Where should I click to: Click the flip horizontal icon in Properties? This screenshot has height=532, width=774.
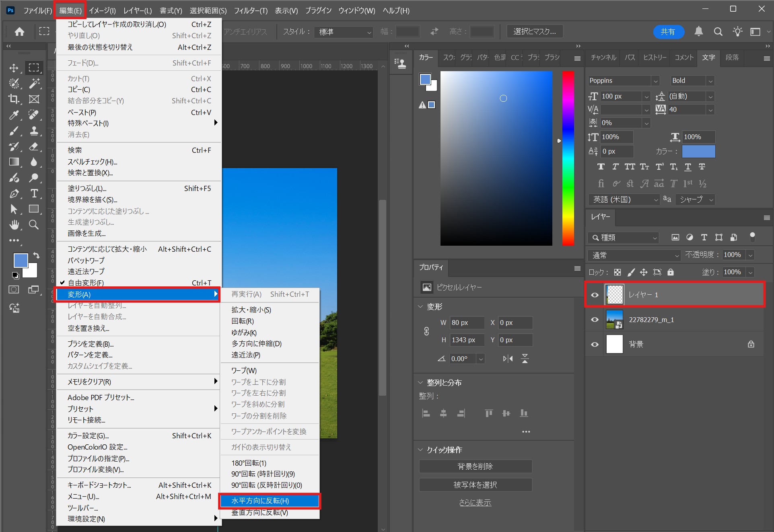click(508, 358)
